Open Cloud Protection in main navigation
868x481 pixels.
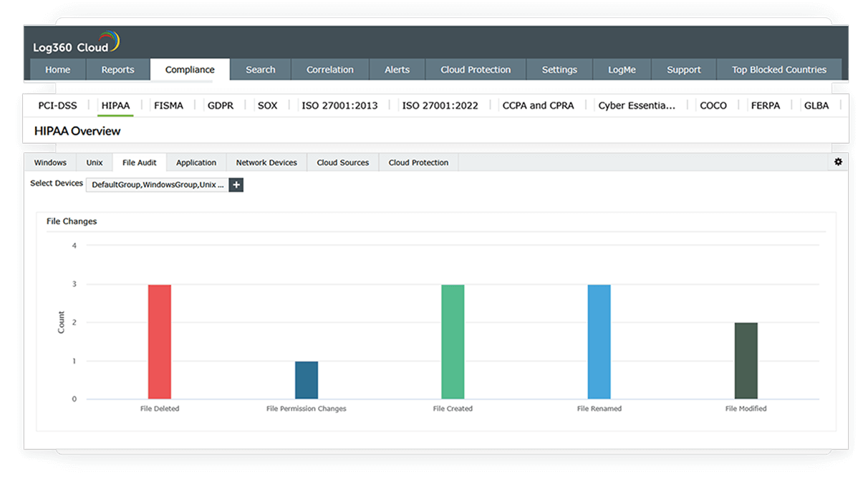tap(476, 69)
